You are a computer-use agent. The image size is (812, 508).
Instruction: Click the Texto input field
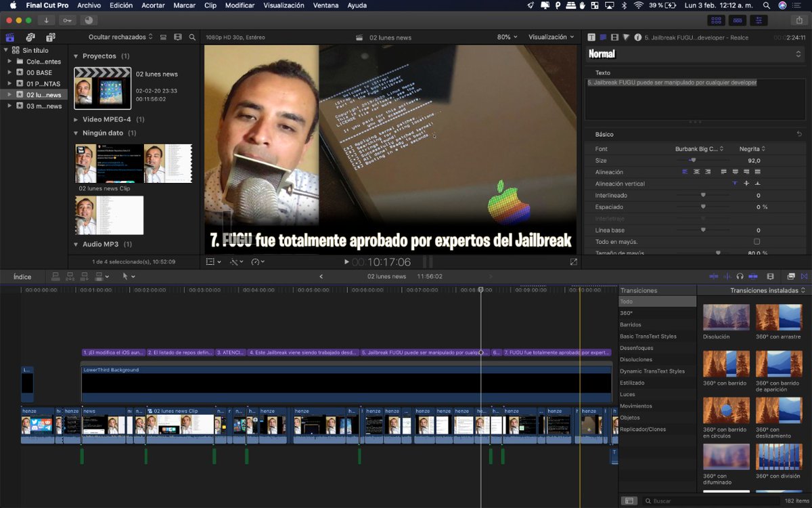pyautogui.click(x=696, y=99)
